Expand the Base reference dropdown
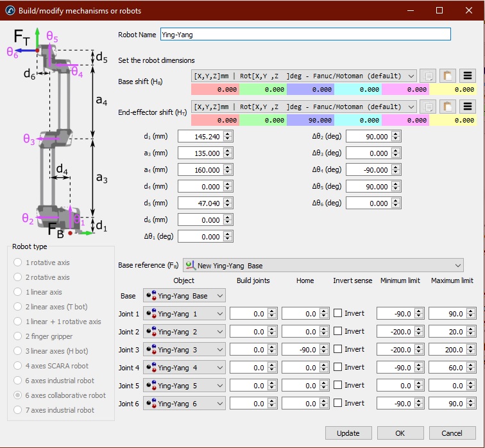The image size is (485, 448). coord(323,265)
